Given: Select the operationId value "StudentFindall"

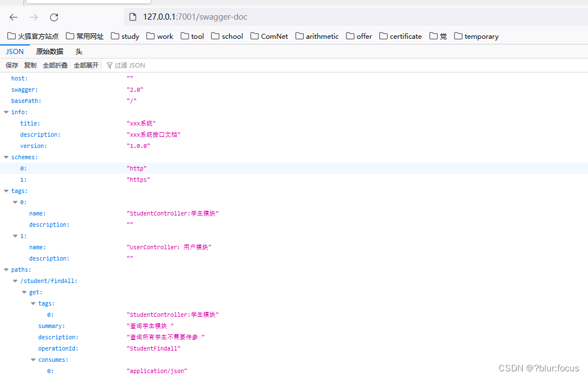Looking at the screenshot, I should [154, 348].
